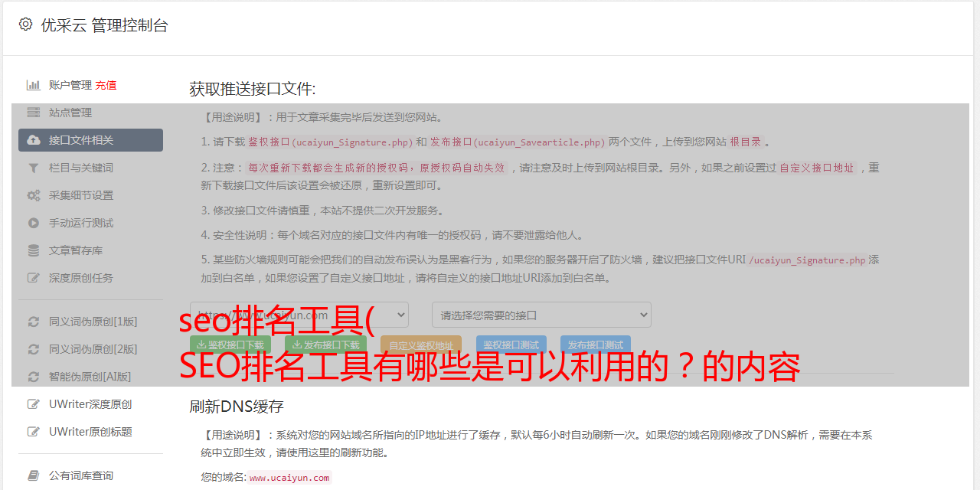The height and width of the screenshot is (490, 980).
Task: Click the 发布接口下载 button
Action: coord(325,345)
